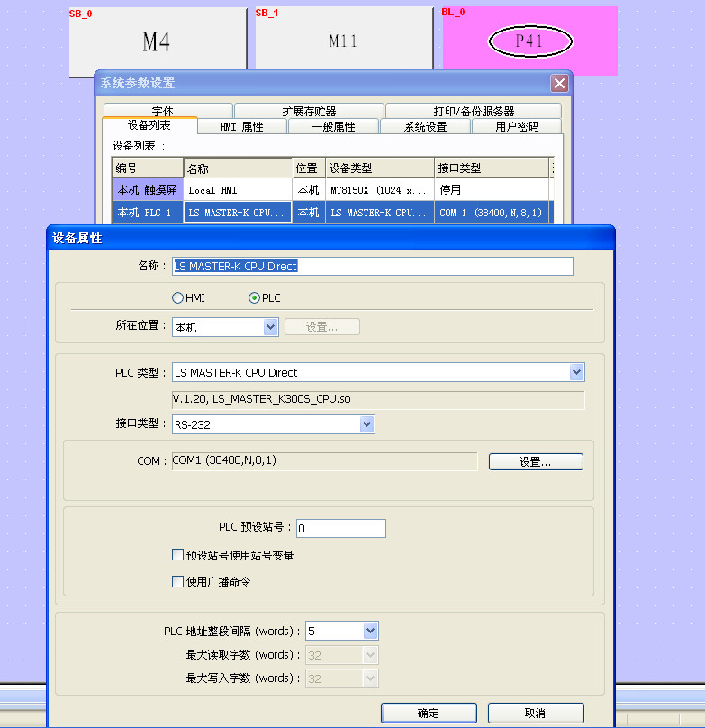
Task: Toggle the 使用广播命令 checkbox
Action: 178,582
